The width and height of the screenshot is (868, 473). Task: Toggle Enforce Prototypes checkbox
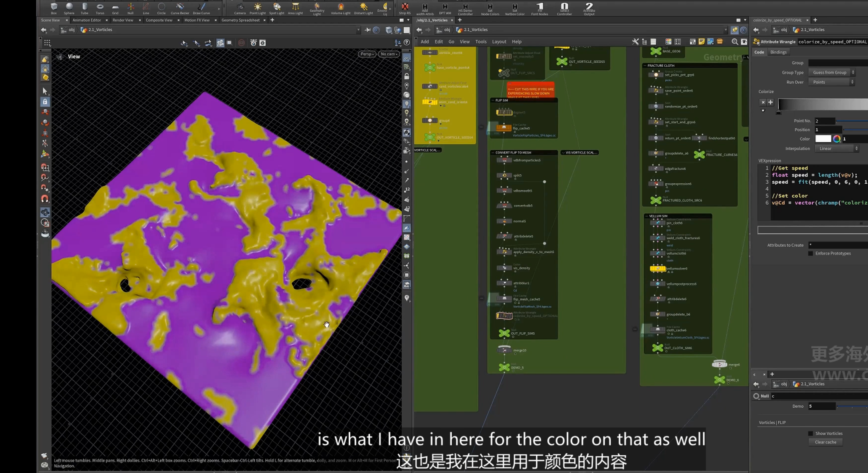(x=810, y=253)
